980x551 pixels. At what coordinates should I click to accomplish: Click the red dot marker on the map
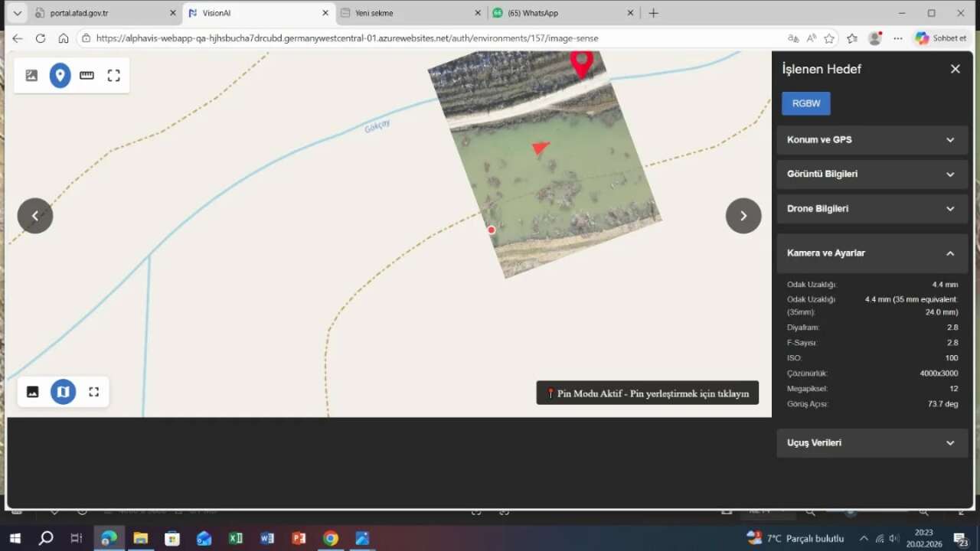(x=492, y=230)
